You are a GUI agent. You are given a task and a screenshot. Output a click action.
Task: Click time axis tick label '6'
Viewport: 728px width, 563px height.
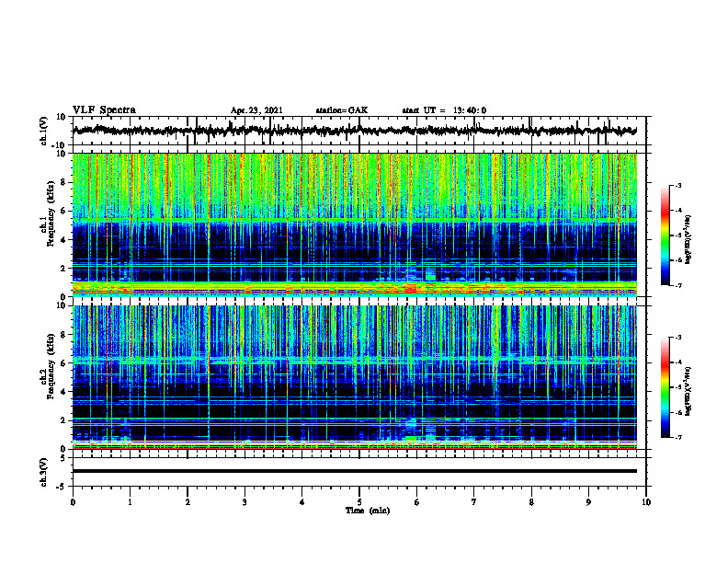coord(416,502)
